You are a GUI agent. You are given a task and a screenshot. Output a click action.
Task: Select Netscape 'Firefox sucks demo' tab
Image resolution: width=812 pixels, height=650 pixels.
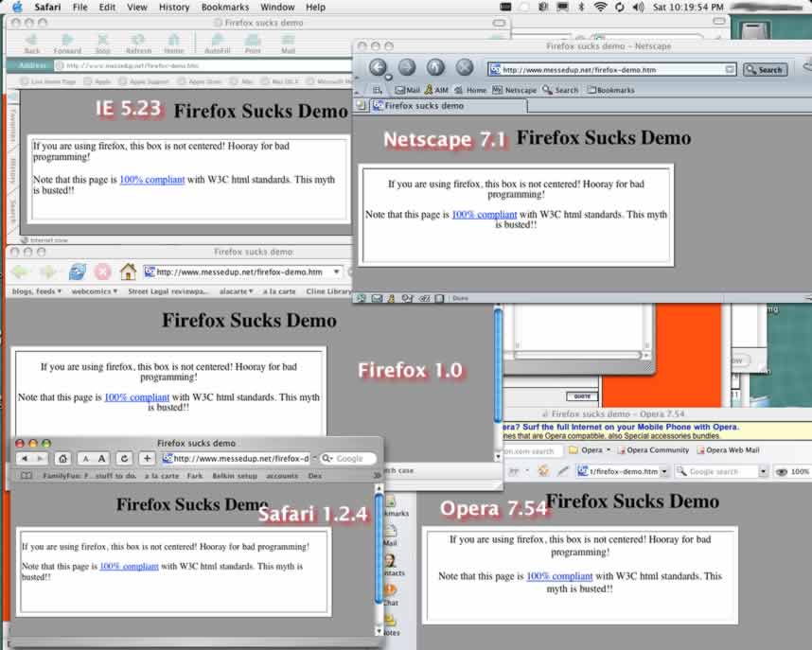pos(449,106)
